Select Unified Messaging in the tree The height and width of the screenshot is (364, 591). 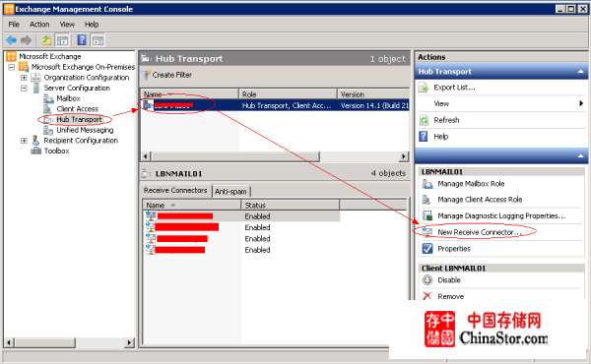85,130
